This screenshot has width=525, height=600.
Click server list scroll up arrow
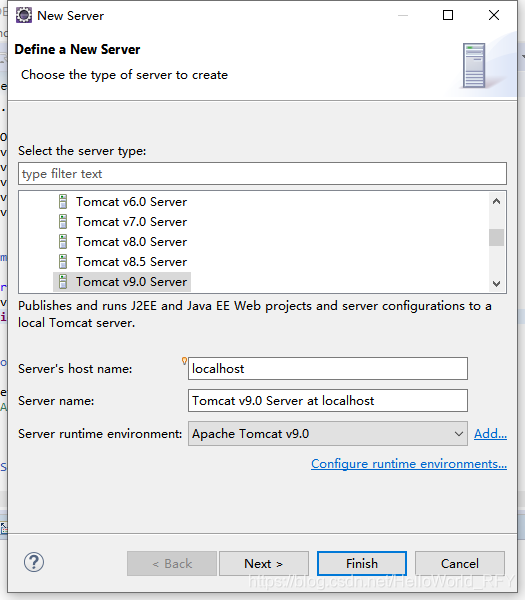[497, 201]
